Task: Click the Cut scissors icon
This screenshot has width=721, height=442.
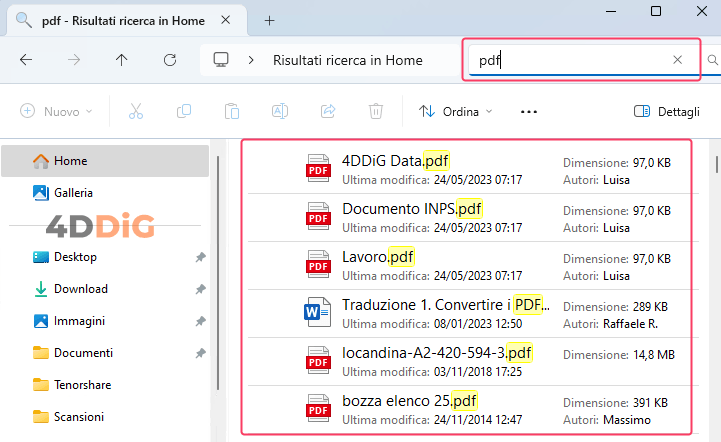Action: click(x=136, y=111)
